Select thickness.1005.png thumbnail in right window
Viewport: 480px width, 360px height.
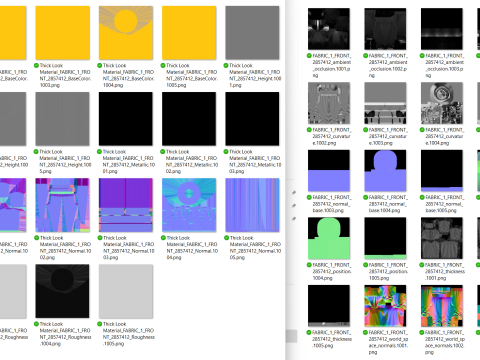coord(329,306)
